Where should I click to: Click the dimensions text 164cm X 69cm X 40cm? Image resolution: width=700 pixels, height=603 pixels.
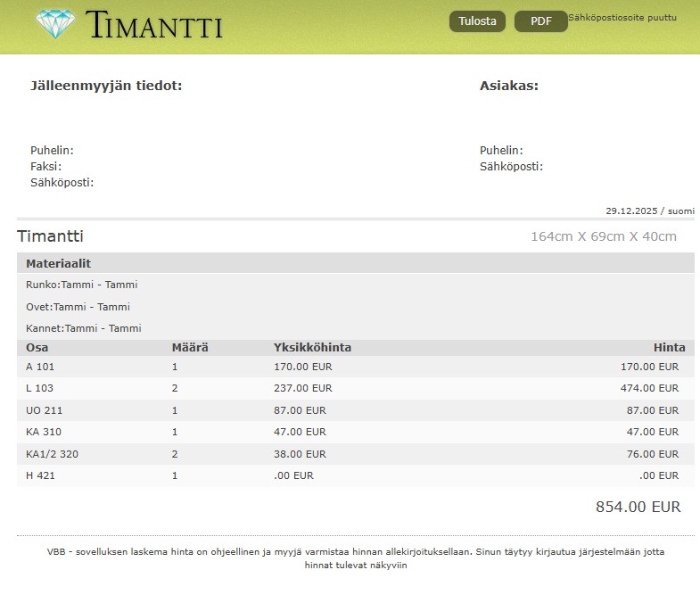603,236
